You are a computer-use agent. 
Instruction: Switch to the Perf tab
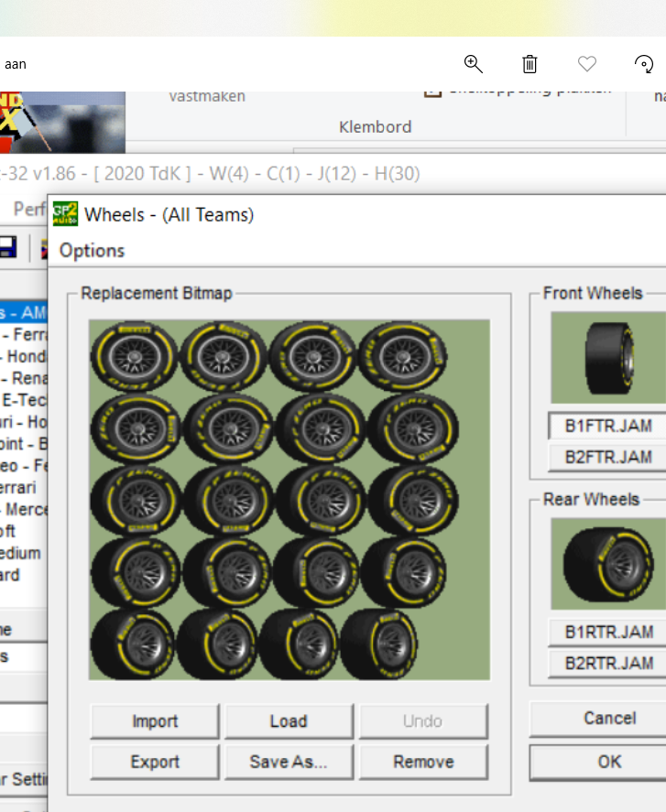[x=29, y=210]
